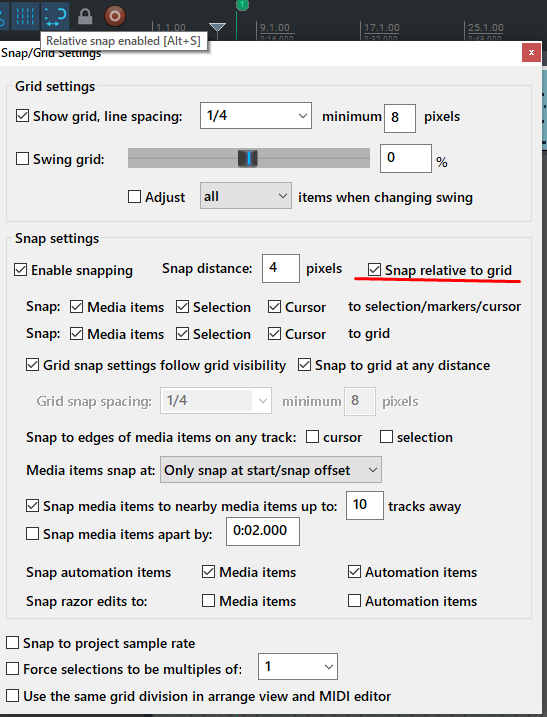Screen dimensions: 547x717
Task: Uncheck Snap automation items to Automation items
Action: (x=354, y=572)
